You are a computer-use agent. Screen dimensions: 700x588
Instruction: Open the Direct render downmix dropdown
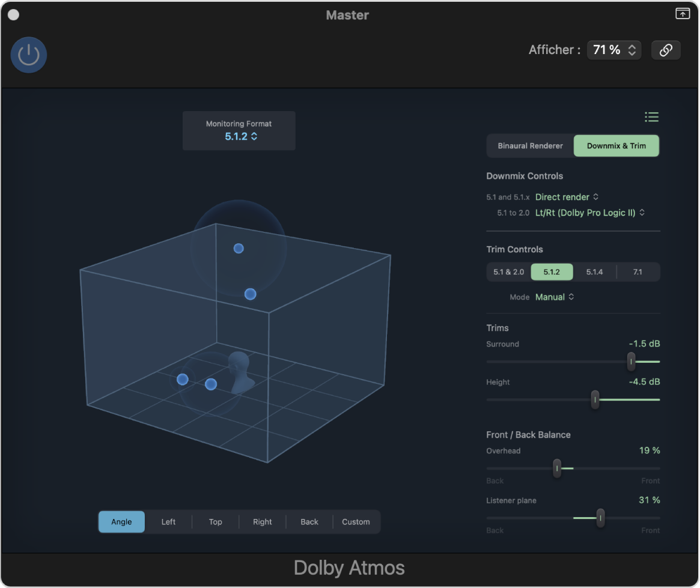567,197
